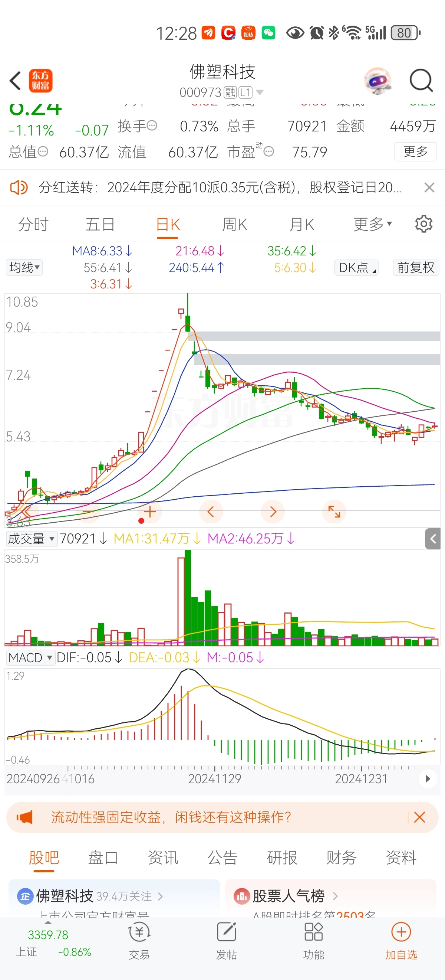Tap the speaker announcement icon
Image resolution: width=445 pixels, height=980 pixels.
tap(18, 187)
